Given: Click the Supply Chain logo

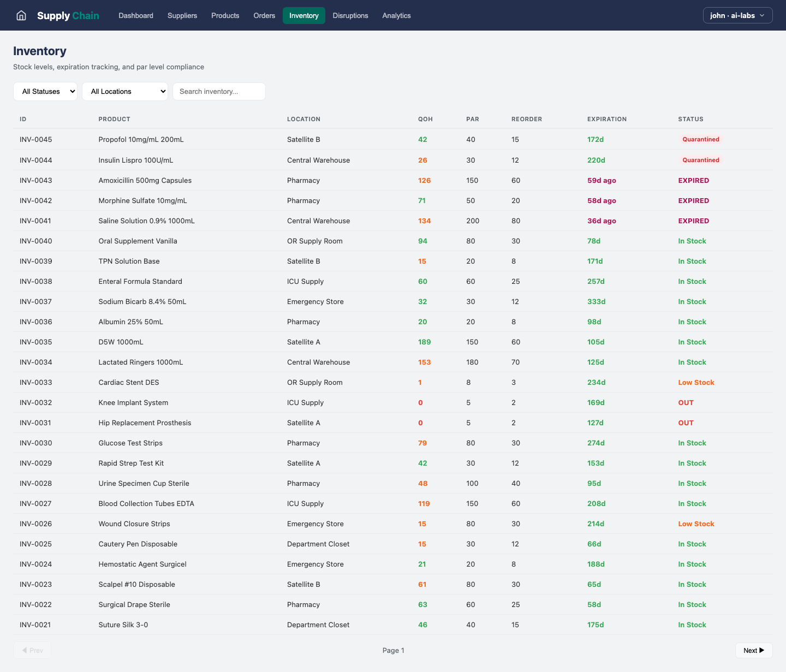Looking at the screenshot, I should tap(68, 15).
